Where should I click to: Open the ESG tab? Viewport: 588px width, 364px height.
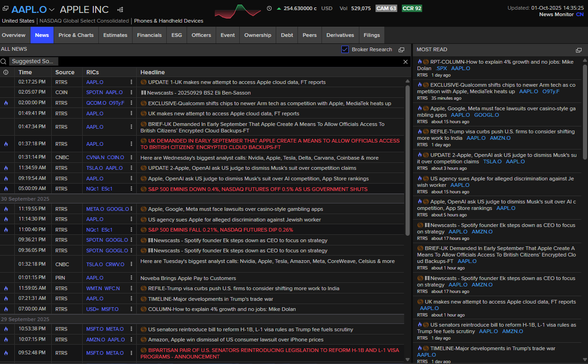coord(176,35)
